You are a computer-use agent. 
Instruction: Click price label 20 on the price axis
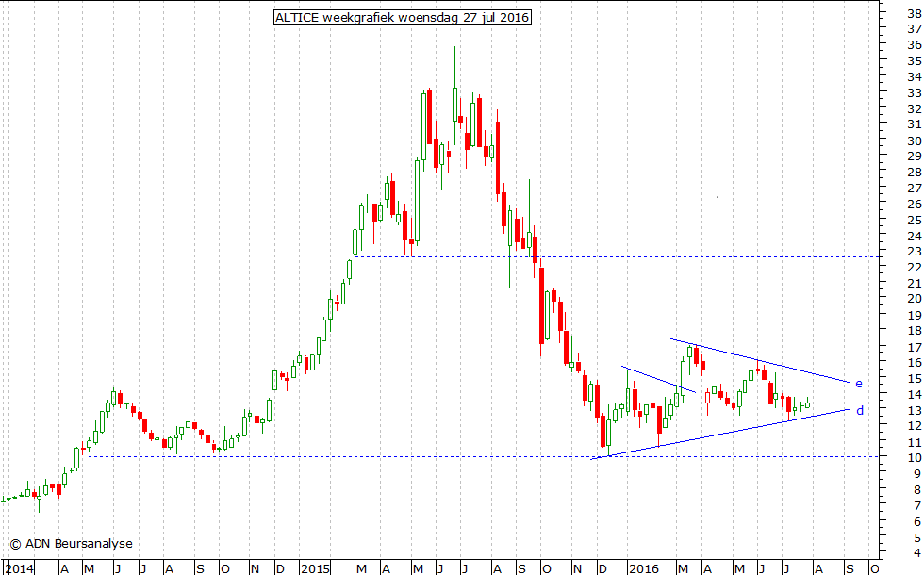click(x=915, y=300)
